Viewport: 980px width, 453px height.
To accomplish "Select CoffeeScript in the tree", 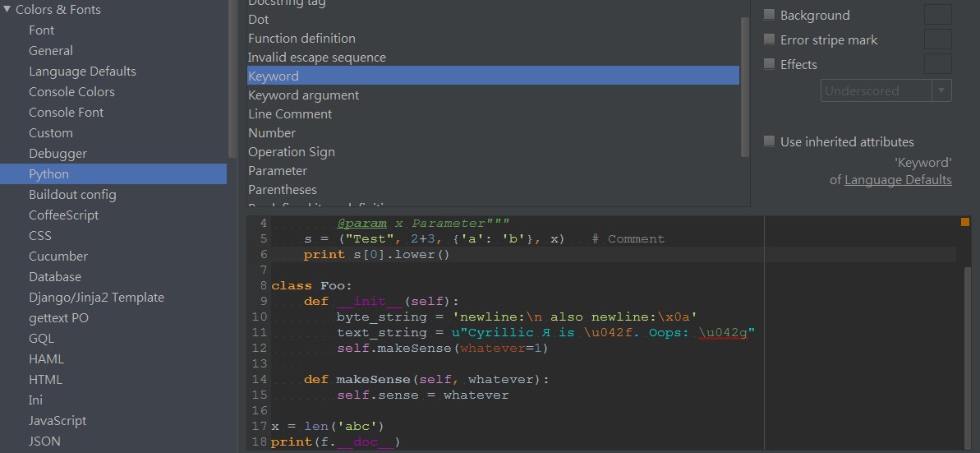I will click(x=64, y=215).
